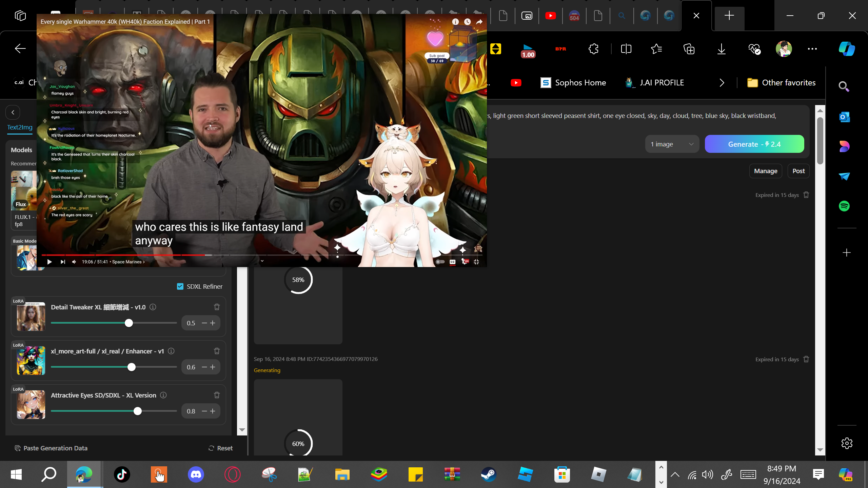Mute the video volume icon
The width and height of the screenshot is (868, 488).
point(74,262)
